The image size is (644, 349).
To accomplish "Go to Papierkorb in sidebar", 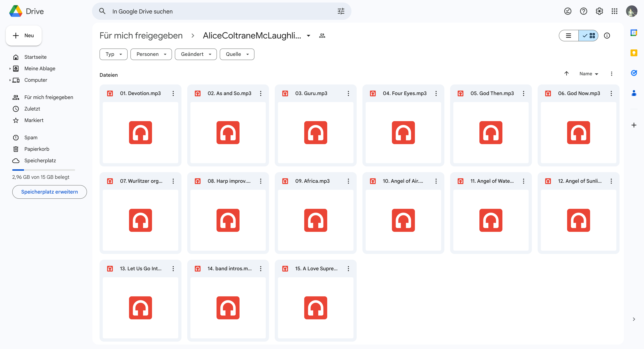I will coord(37,149).
